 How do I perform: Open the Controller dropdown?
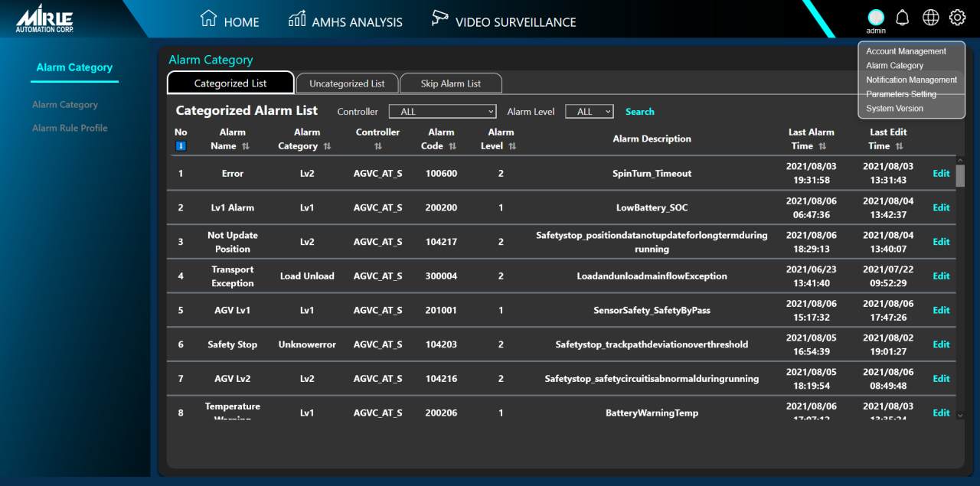pyautogui.click(x=443, y=112)
